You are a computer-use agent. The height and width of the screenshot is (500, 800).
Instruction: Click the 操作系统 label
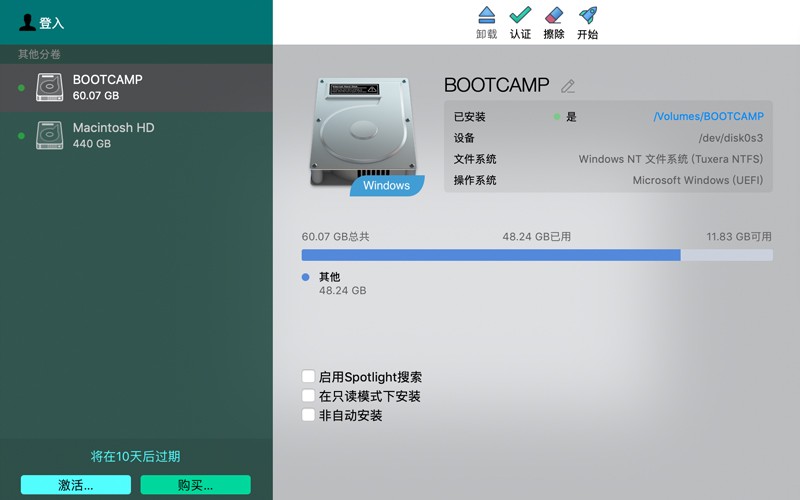[x=475, y=180]
